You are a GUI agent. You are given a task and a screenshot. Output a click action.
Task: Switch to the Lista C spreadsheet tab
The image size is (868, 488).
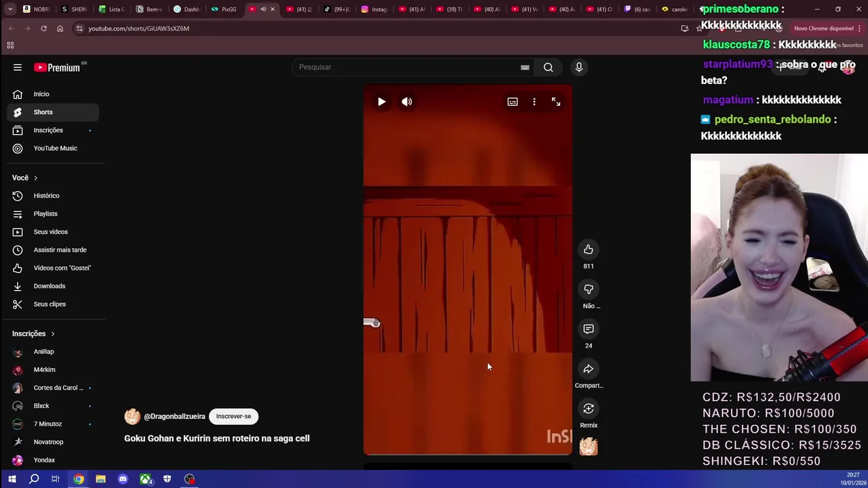[x=112, y=9]
